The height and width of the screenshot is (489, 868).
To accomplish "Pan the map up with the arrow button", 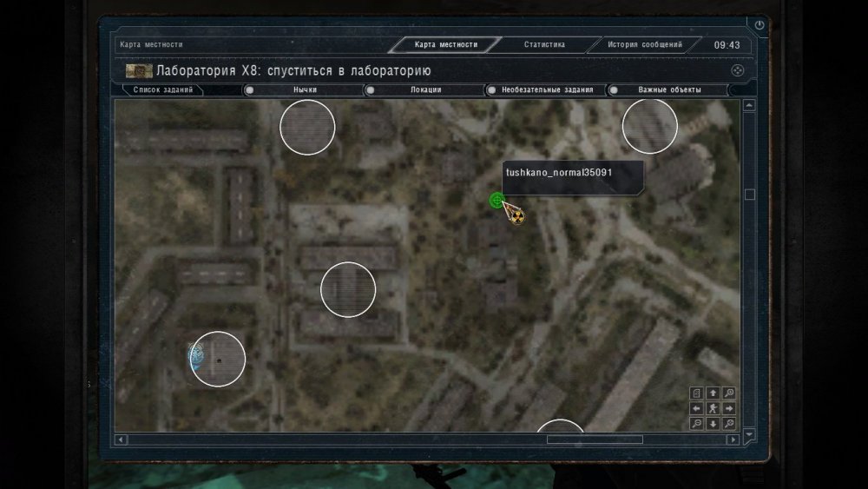I will coord(713,393).
